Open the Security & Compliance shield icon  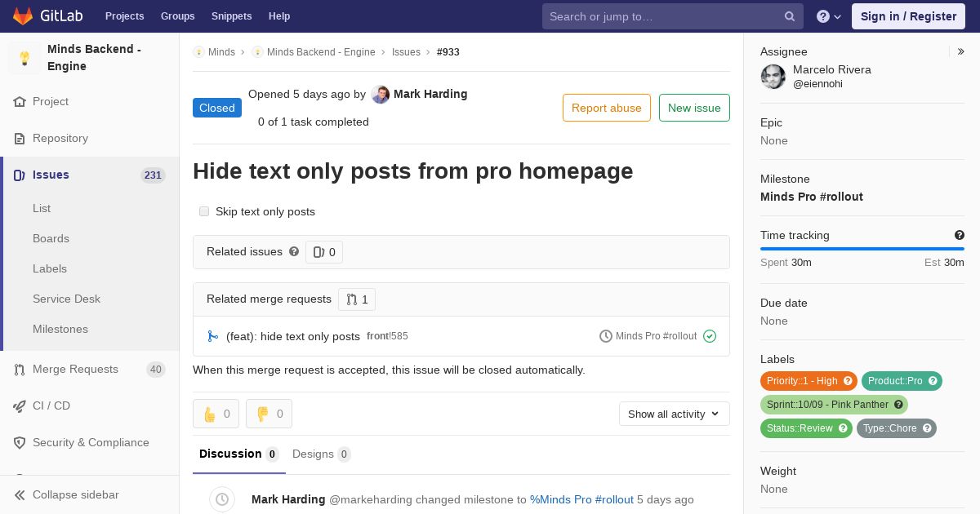tap(20, 443)
